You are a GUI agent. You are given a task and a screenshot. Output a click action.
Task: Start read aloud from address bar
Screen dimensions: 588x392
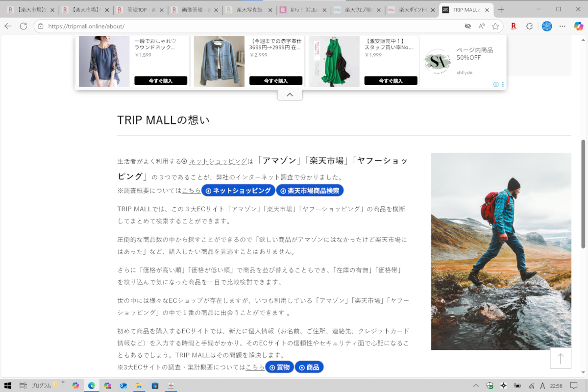(482, 26)
